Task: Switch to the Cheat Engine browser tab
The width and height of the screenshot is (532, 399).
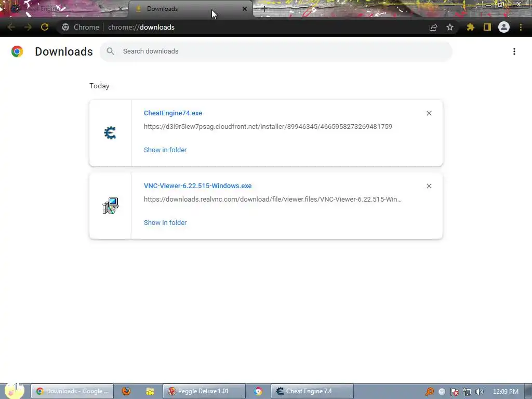Action: [x=64, y=9]
